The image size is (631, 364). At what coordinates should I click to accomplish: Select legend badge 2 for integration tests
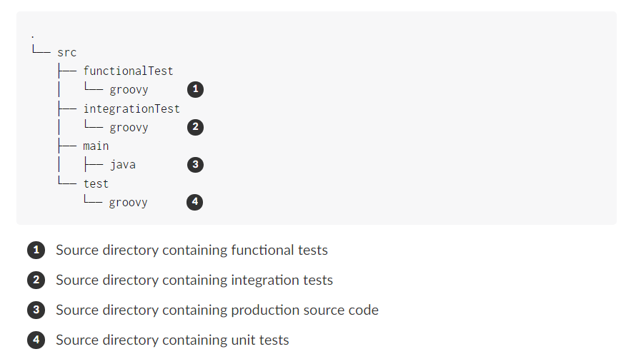[36, 280]
